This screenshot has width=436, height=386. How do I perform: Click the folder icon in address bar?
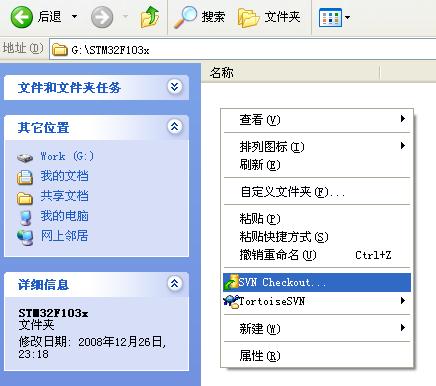pyautogui.click(x=60, y=50)
